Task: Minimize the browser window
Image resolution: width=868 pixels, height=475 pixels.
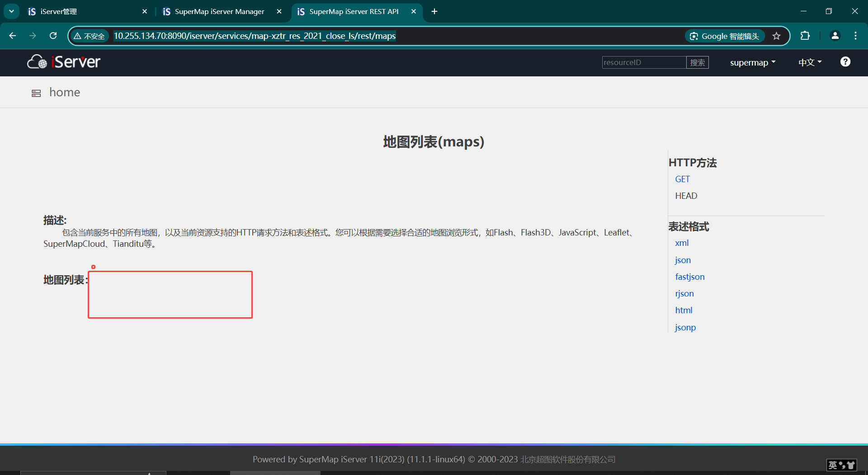Action: (x=803, y=11)
